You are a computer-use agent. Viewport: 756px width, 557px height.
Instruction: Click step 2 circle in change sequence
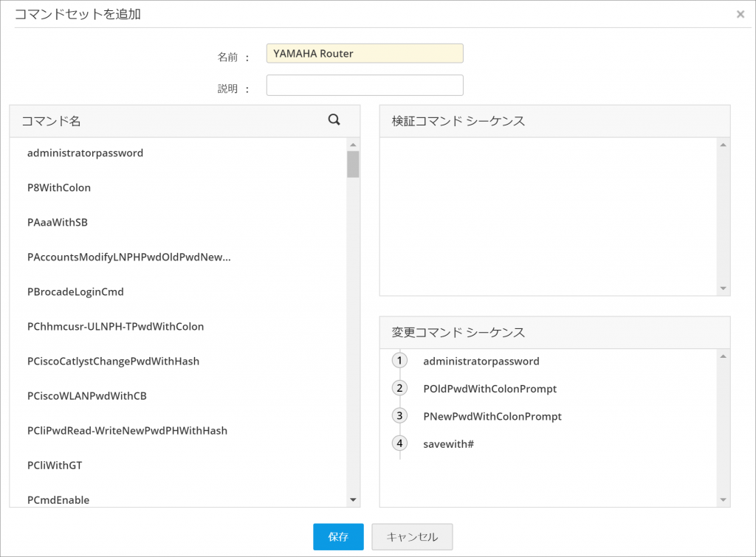pos(399,388)
